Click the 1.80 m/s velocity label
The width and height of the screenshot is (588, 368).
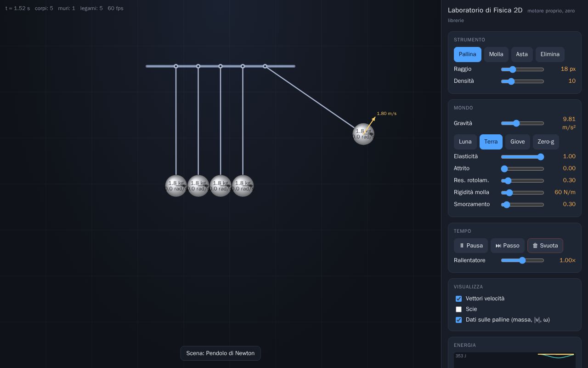pos(387,114)
